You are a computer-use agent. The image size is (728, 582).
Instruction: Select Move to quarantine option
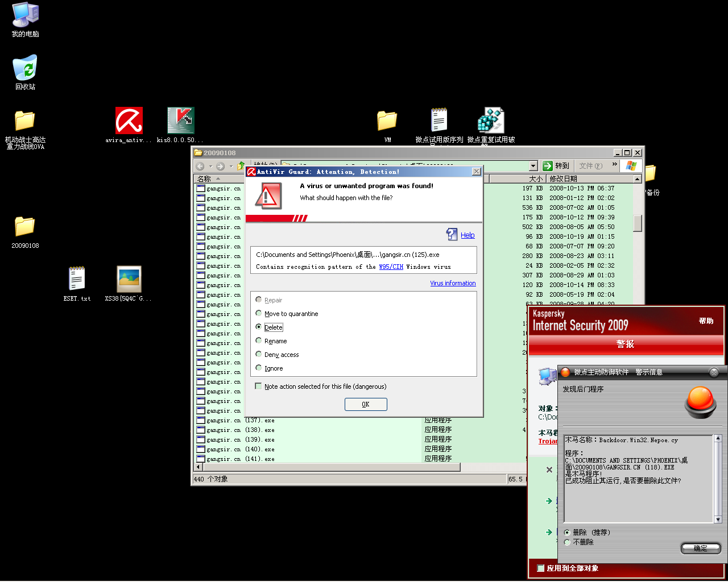(x=259, y=313)
